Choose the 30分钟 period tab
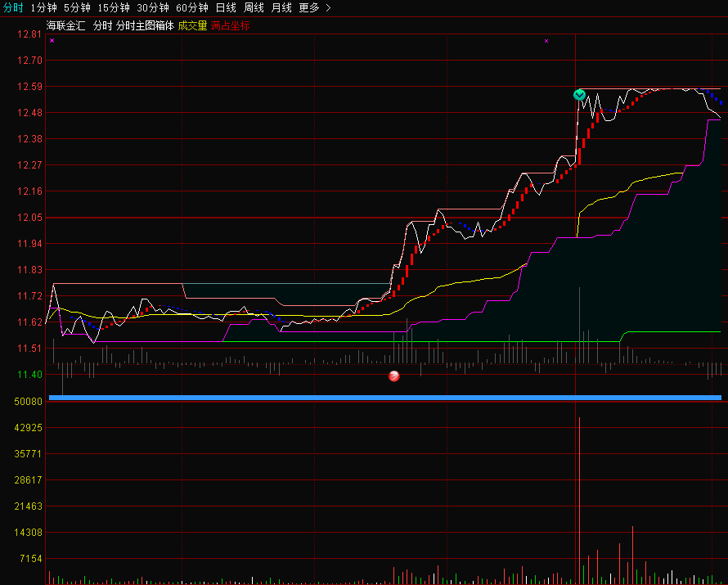This screenshot has width=728, height=585. point(153,8)
